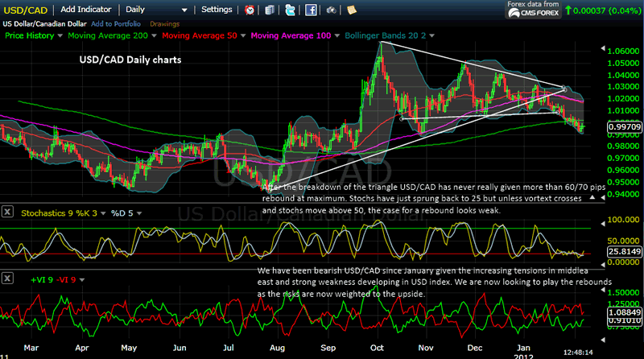The image size is (644, 359).
Task: Open the Add Indicator menu
Action: coord(87,10)
